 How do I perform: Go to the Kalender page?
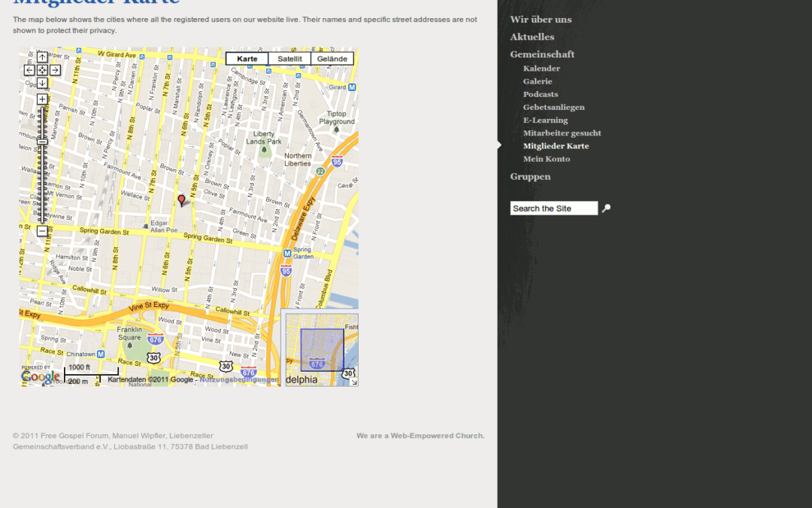541,68
